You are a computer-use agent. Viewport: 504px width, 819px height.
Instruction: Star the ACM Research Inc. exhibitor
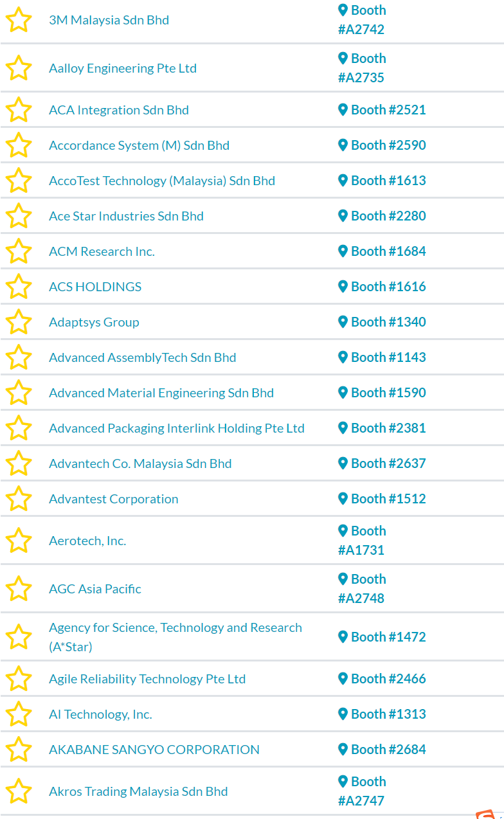(x=19, y=251)
